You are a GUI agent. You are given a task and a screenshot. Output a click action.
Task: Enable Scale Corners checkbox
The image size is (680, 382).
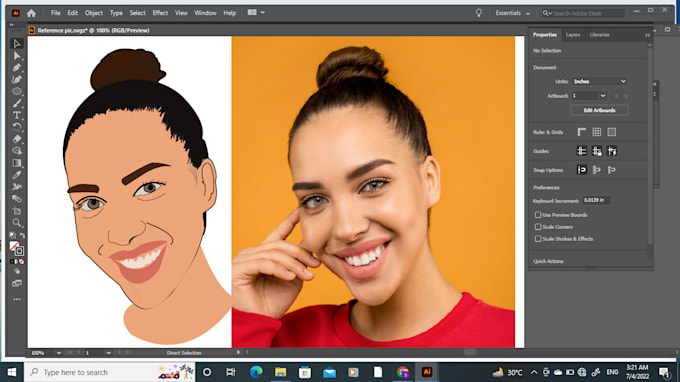(x=538, y=227)
